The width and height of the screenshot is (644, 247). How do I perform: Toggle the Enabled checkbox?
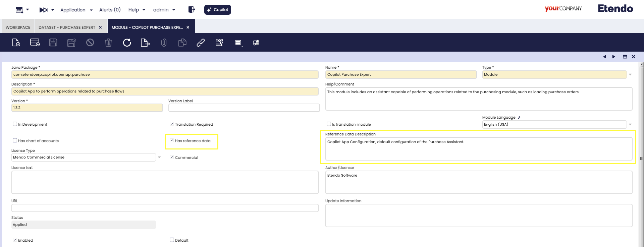(15, 240)
